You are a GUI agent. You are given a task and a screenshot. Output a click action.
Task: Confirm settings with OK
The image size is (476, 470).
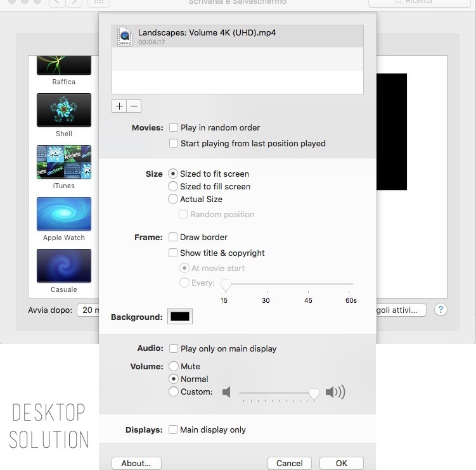click(x=341, y=463)
